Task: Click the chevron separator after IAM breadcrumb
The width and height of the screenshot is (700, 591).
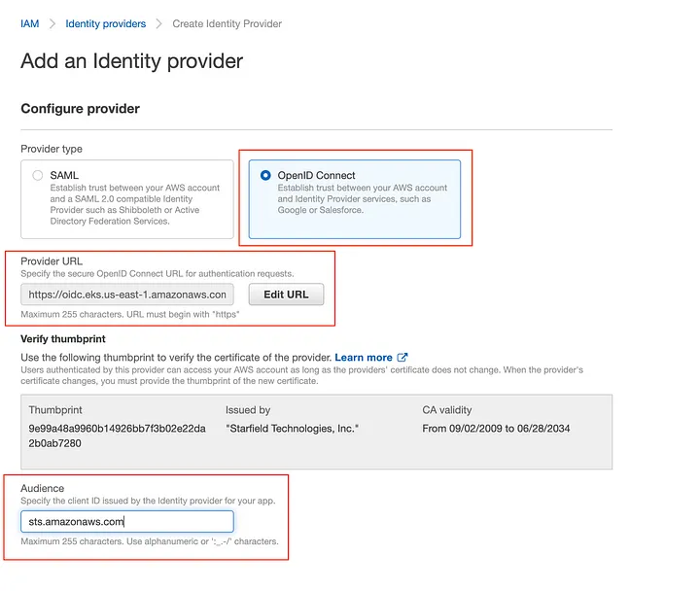Action: click(52, 23)
